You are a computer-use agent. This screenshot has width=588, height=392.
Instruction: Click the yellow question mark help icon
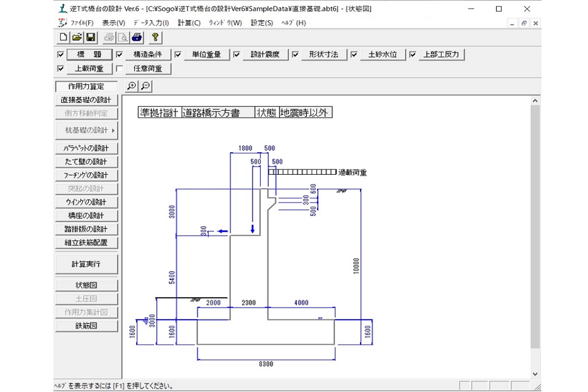click(155, 37)
